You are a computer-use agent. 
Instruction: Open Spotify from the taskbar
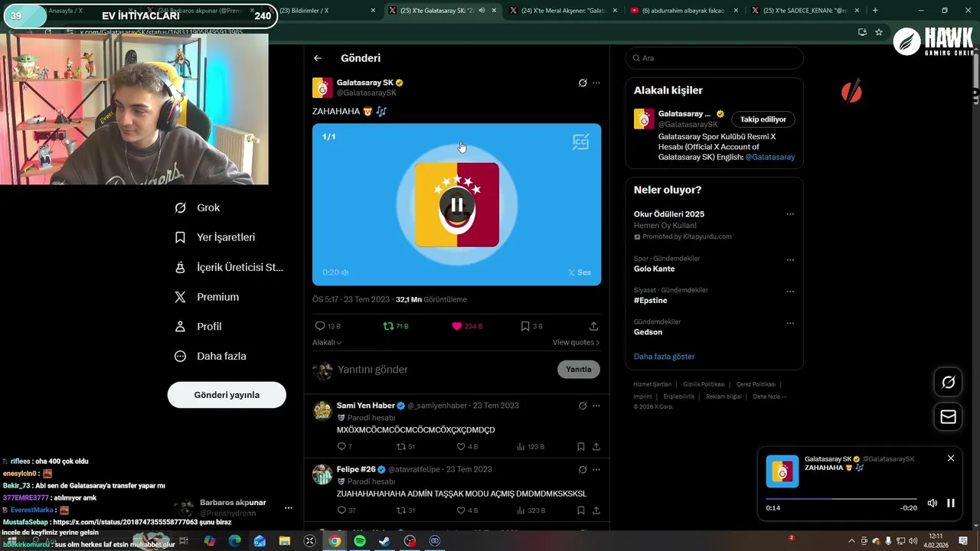[x=360, y=541]
